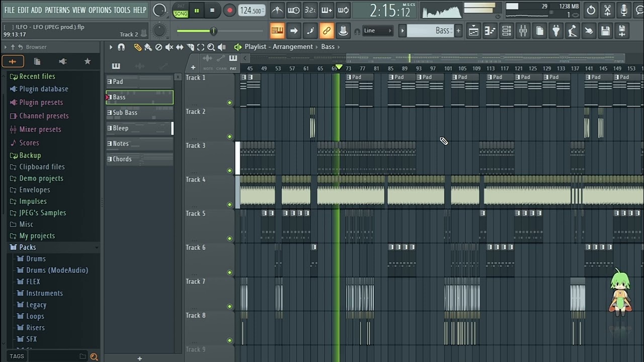The height and width of the screenshot is (362, 644).
Task: Click the Undo history circular arrow icon
Action: coord(591,10)
